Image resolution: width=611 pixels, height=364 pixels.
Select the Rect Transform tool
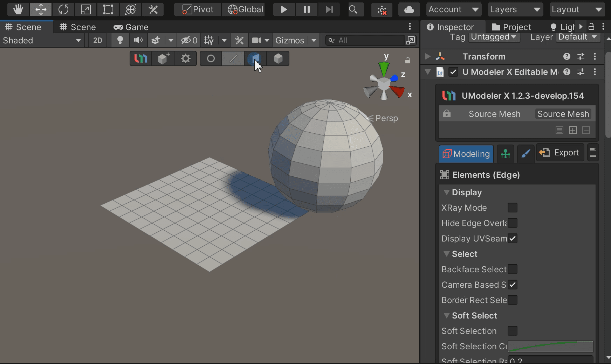click(x=108, y=9)
